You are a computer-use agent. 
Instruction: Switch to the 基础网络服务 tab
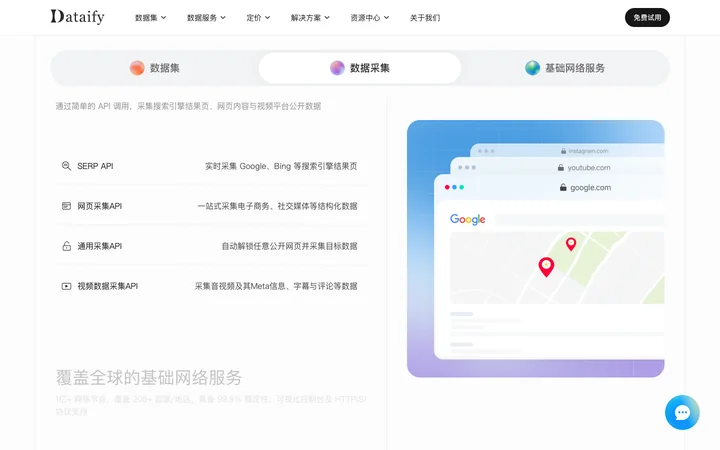564,68
